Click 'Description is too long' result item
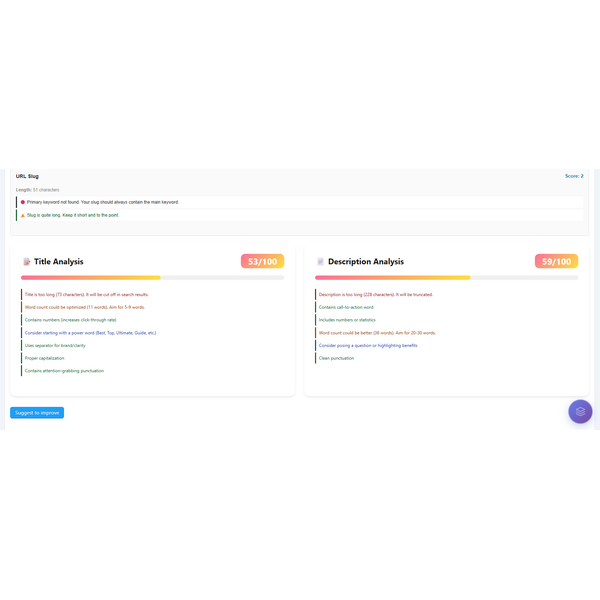 pyautogui.click(x=376, y=295)
